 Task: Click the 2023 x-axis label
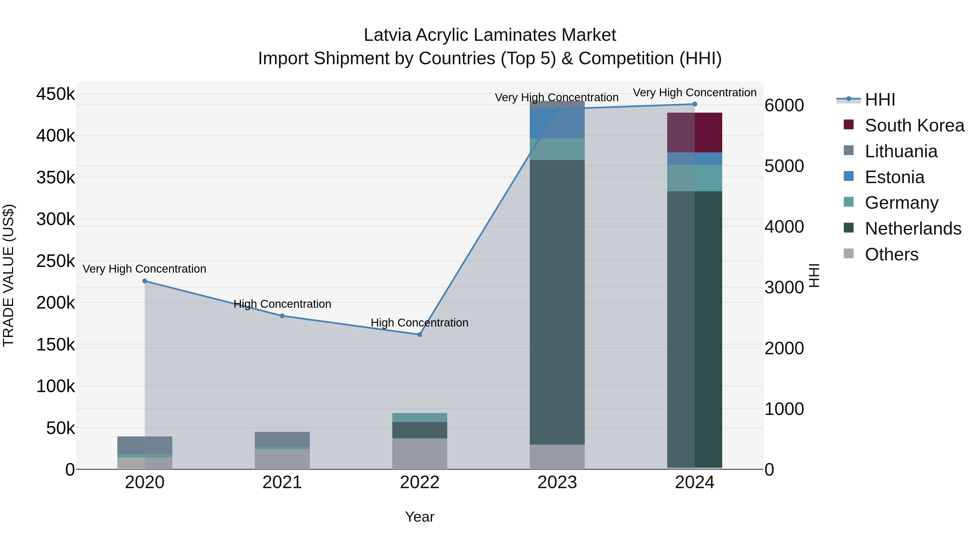(557, 482)
